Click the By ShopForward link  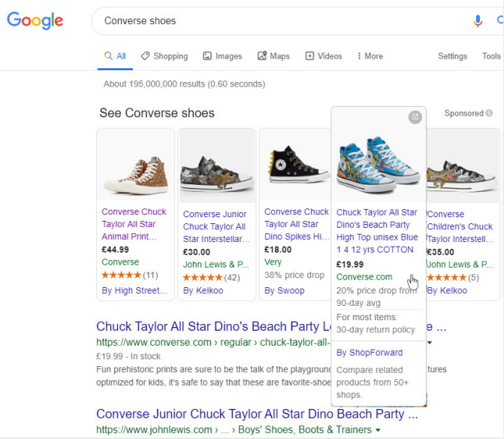click(x=370, y=353)
